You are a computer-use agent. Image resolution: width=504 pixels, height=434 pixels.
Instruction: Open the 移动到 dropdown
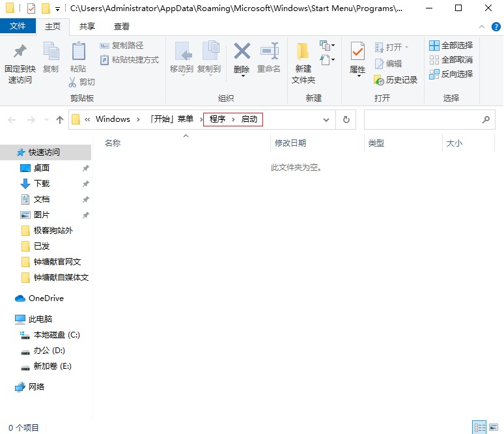[181, 68]
